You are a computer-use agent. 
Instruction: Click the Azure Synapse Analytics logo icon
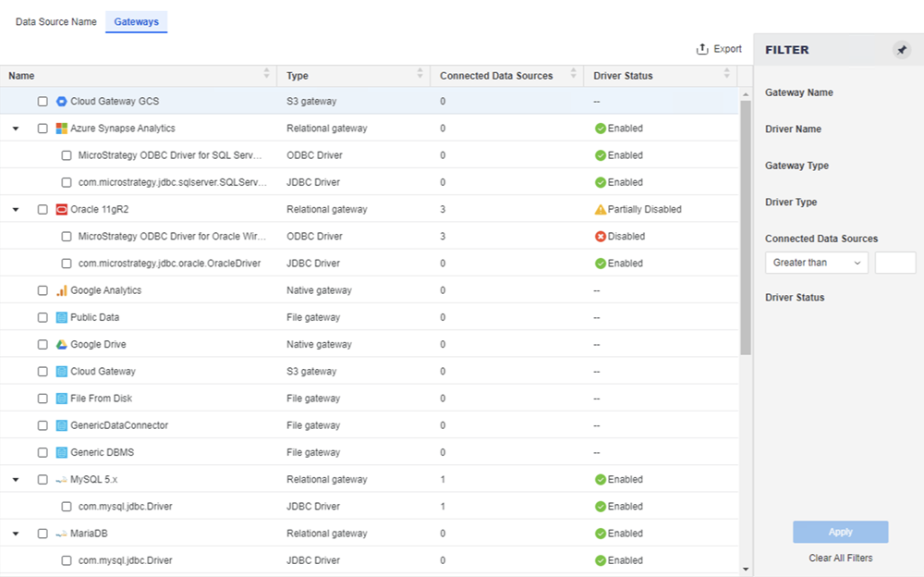pos(62,129)
